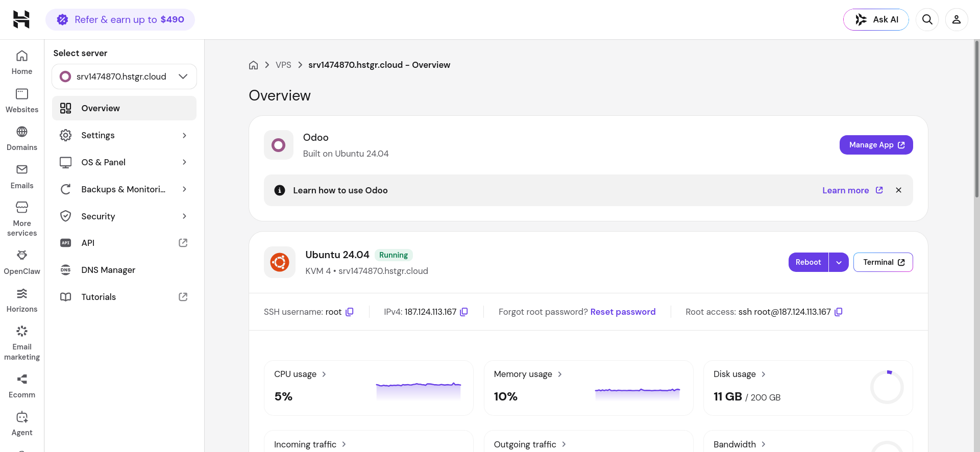Click Reboot button

[x=808, y=262]
